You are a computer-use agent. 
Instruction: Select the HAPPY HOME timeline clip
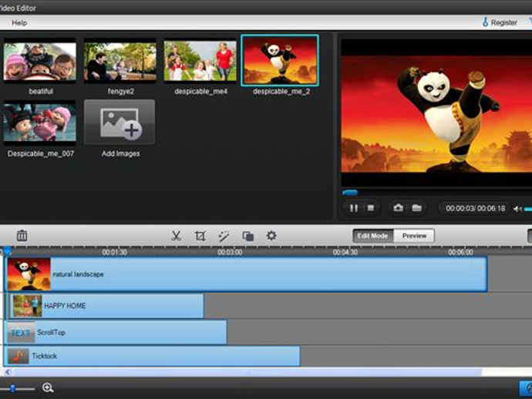click(106, 306)
